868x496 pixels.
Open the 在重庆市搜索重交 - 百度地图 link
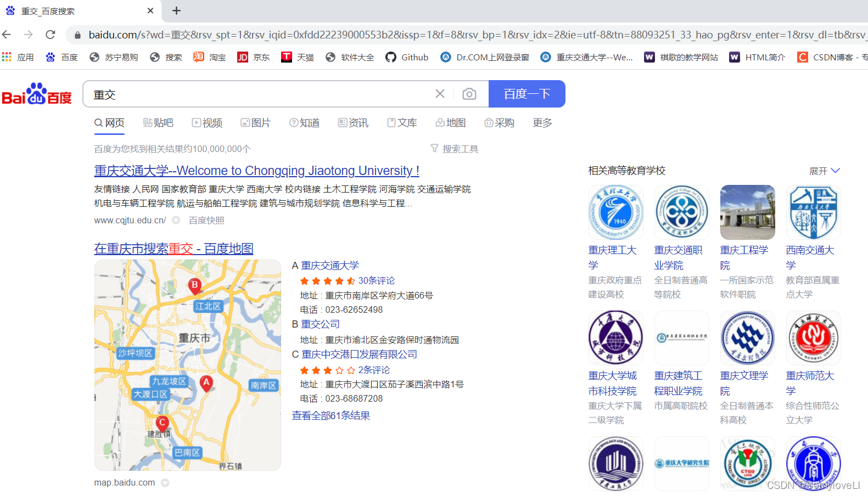173,249
